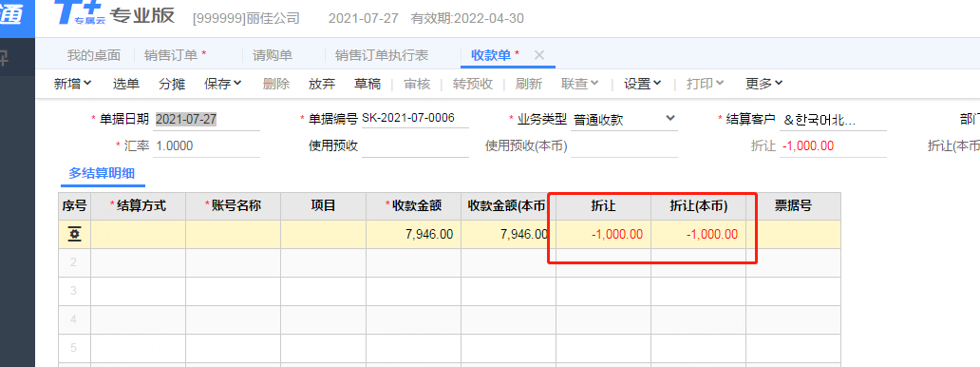980x367 pixels.
Task: Click the 选单 toolbar button
Action: pos(126,84)
